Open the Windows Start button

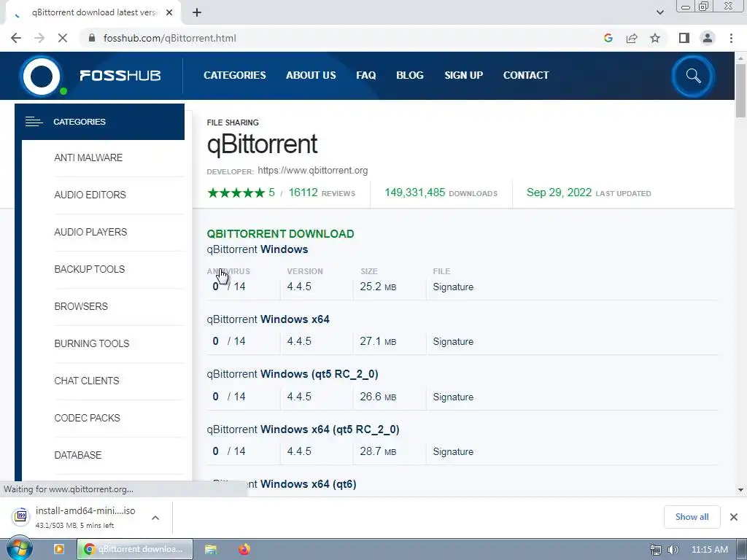tap(19, 548)
